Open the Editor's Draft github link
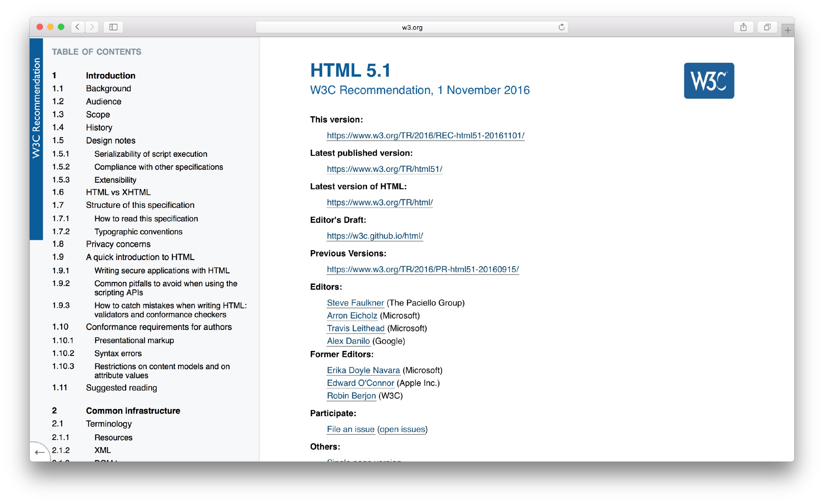Viewport: 824px width, 504px height. [375, 236]
